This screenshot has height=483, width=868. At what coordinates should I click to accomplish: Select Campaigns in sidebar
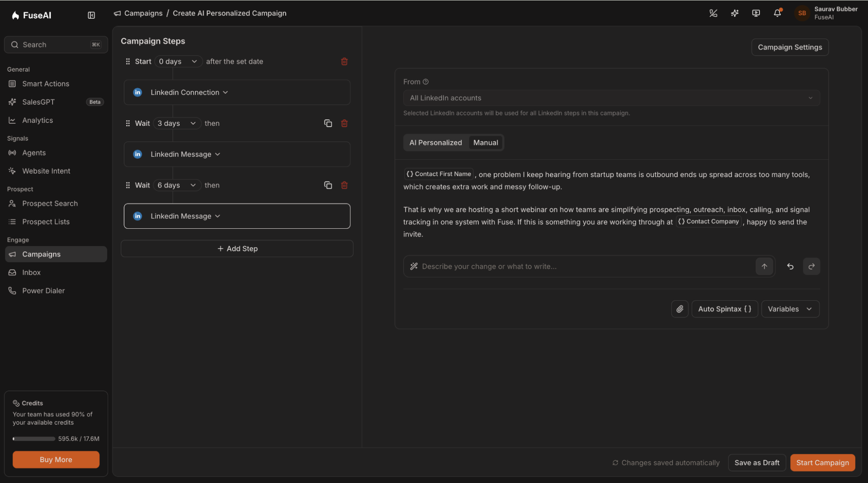click(56, 254)
